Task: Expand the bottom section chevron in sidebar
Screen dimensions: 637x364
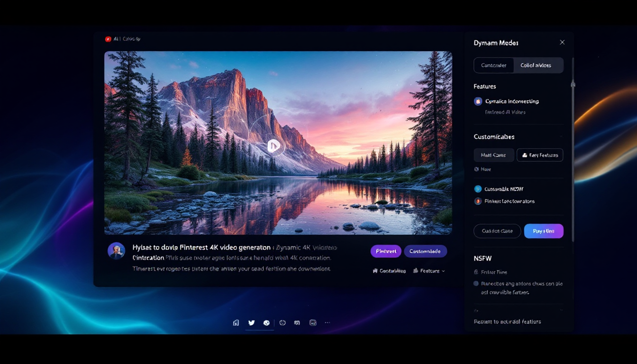Action: click(562, 311)
